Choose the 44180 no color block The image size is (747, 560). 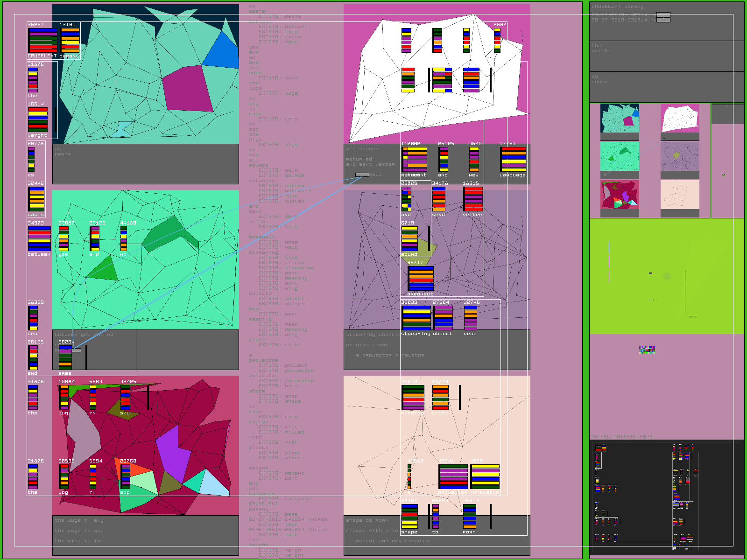pyautogui.click(x=124, y=239)
